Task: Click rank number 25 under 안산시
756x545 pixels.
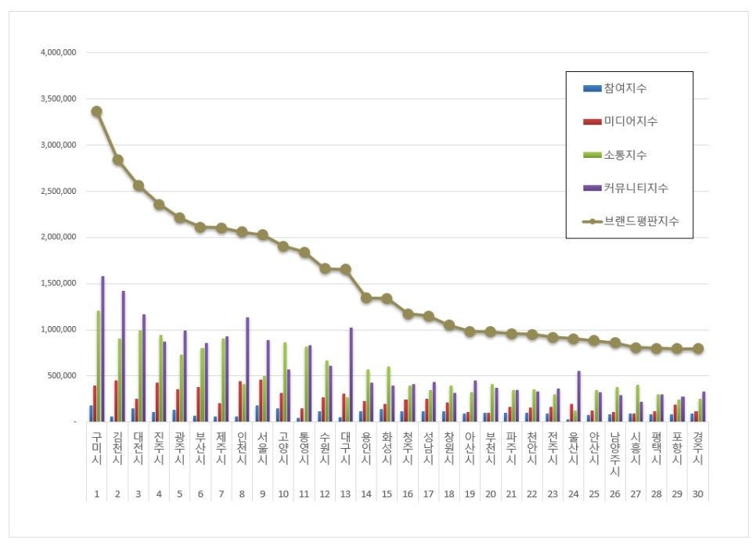Action: 595,494
